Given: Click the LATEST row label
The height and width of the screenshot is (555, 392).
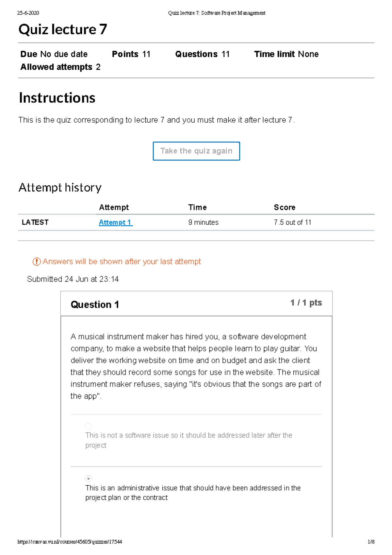Looking at the screenshot, I should pos(35,222).
